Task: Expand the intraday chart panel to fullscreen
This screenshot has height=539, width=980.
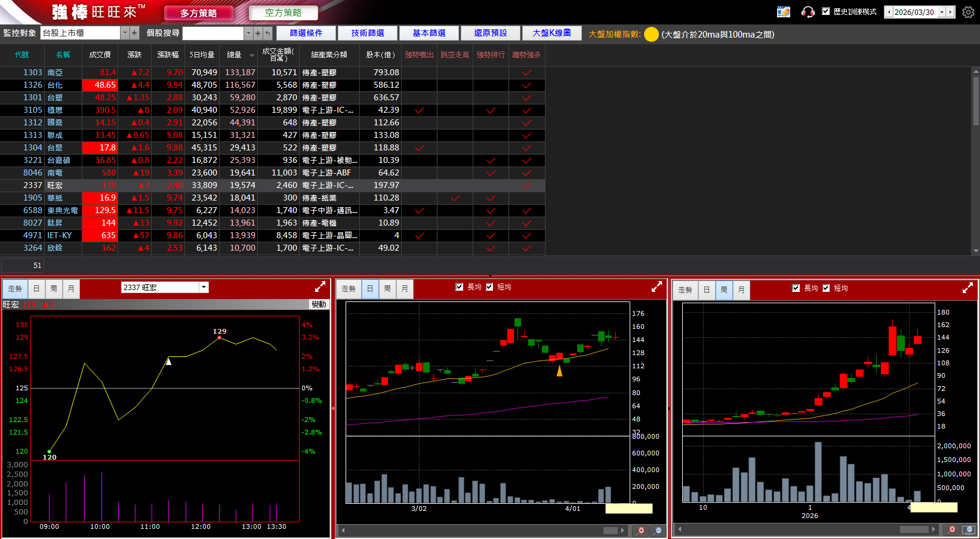Action: (320, 287)
